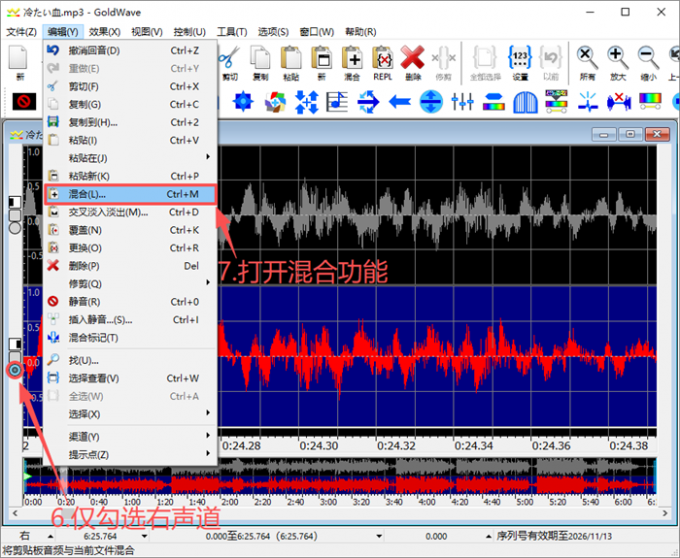This screenshot has width=680, height=558.
Task: Select 撤消回音(D) undo menu entry
Action: 130,50
